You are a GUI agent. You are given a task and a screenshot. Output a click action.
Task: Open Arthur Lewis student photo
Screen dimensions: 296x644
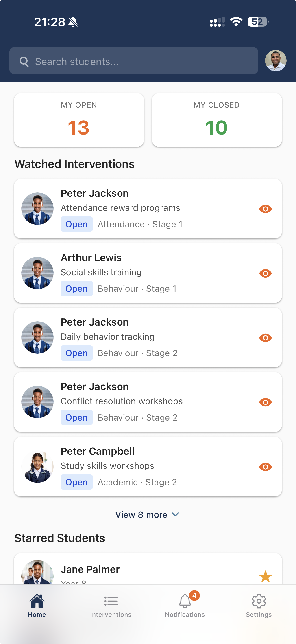tap(37, 273)
